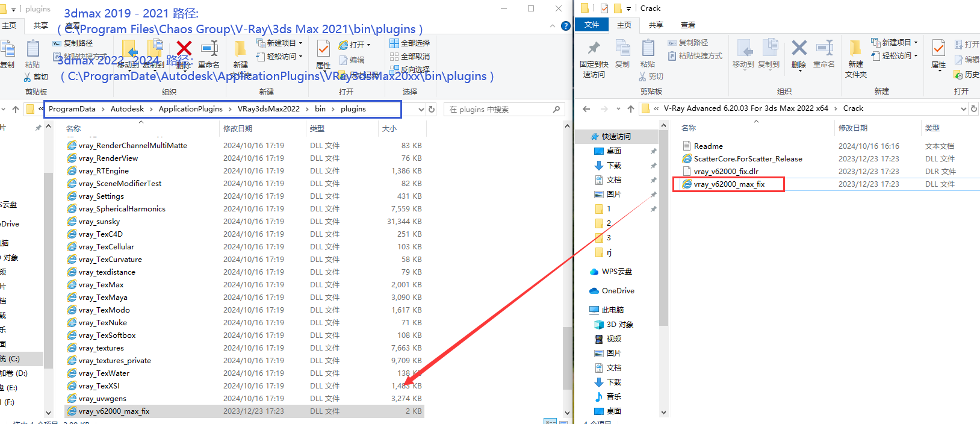
Task: Click Properties icon in plugins window ribbon
Action: pos(323,49)
